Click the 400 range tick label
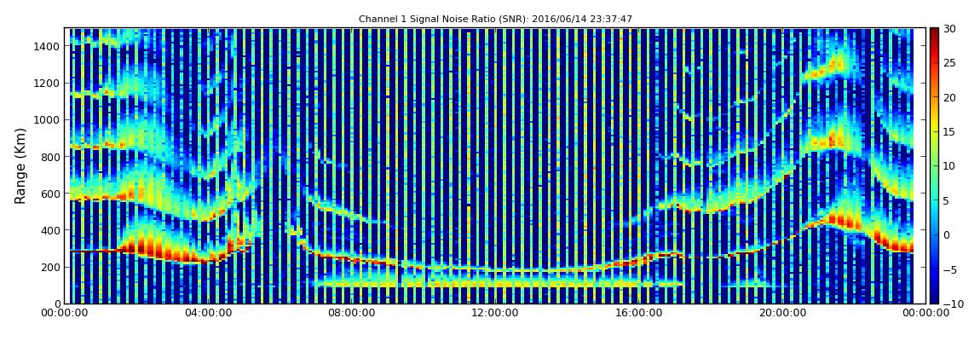The height and width of the screenshot is (347, 980). [x=50, y=231]
